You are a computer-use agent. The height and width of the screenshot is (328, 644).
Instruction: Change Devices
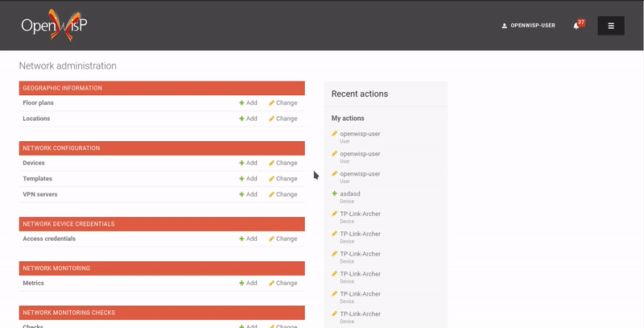click(283, 163)
